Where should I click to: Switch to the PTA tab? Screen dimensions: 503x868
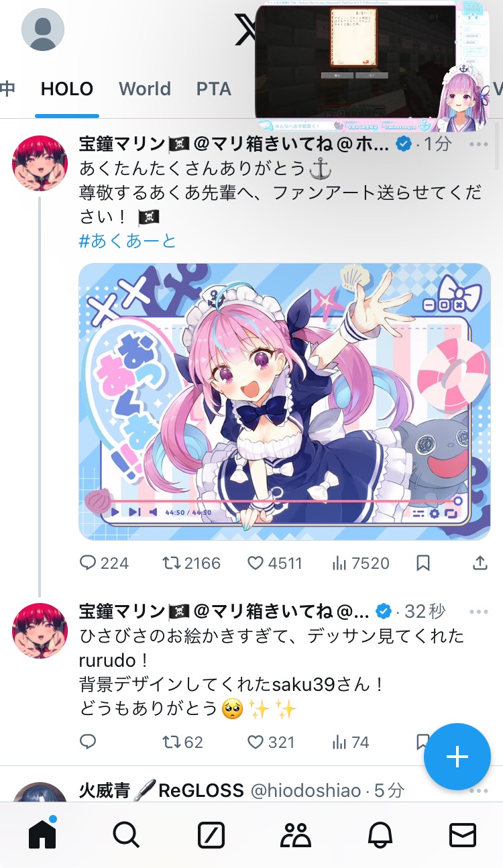coord(213,89)
